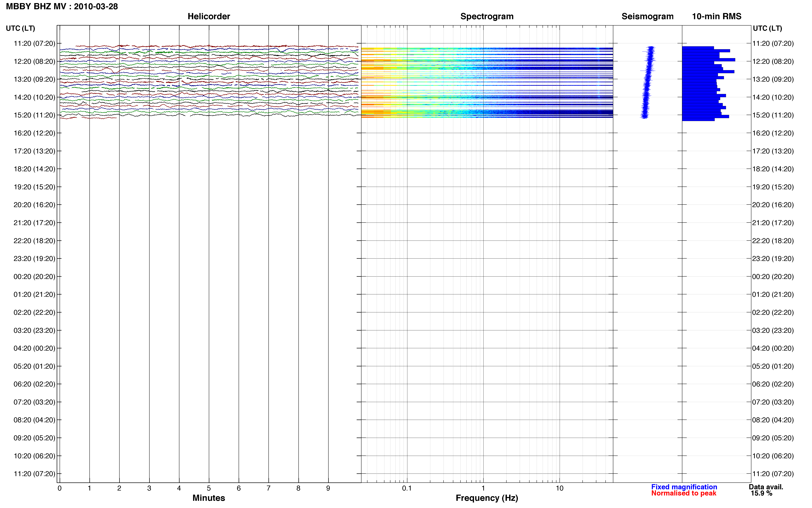
Task: Click right time label 21:20 (17:20)
Action: [x=773, y=223]
